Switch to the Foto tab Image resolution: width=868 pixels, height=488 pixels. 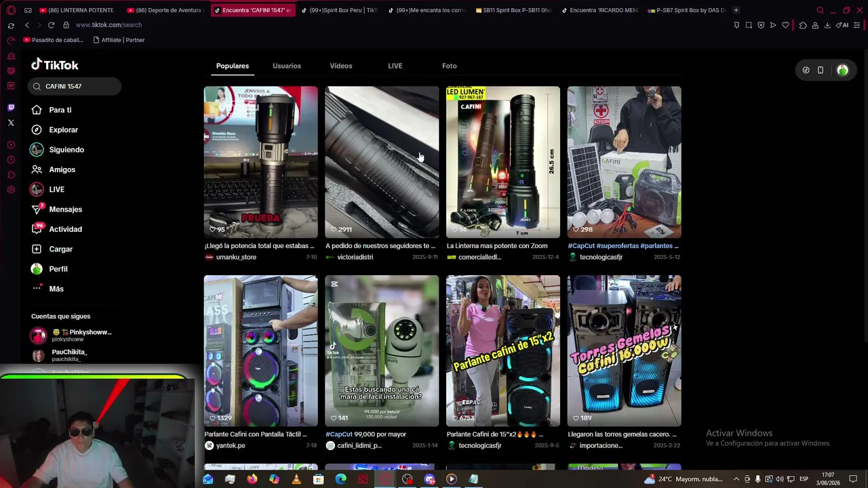(x=450, y=66)
